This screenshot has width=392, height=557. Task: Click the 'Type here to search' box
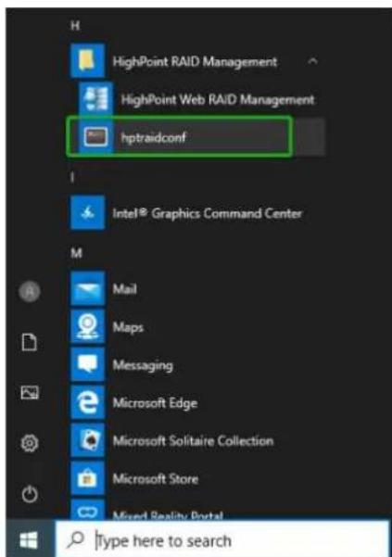click(x=222, y=539)
